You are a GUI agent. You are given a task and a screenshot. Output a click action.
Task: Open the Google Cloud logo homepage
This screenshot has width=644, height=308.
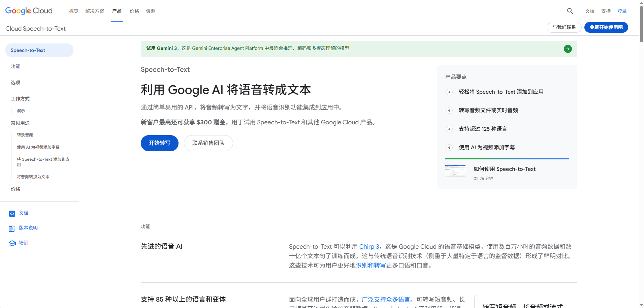29,11
